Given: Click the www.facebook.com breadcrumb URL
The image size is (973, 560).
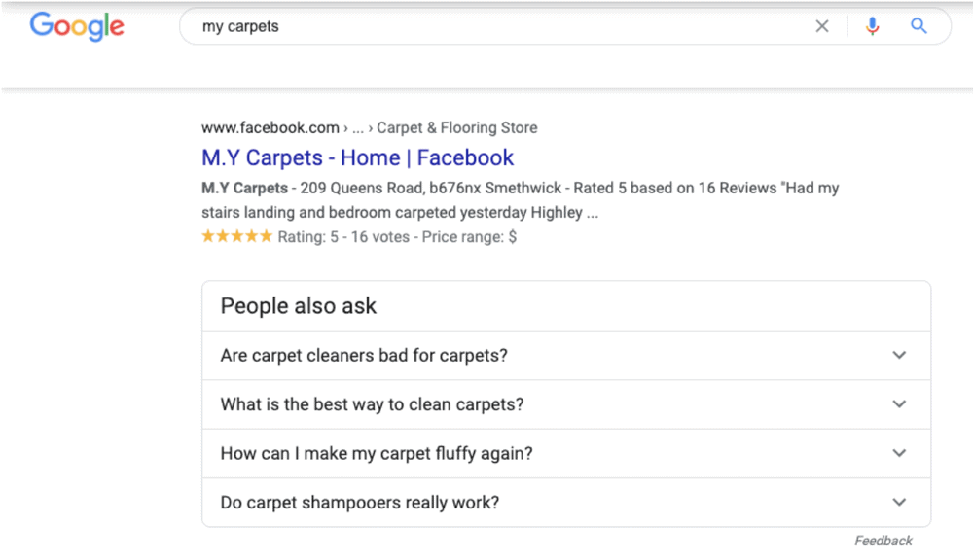Looking at the screenshot, I should (x=269, y=127).
